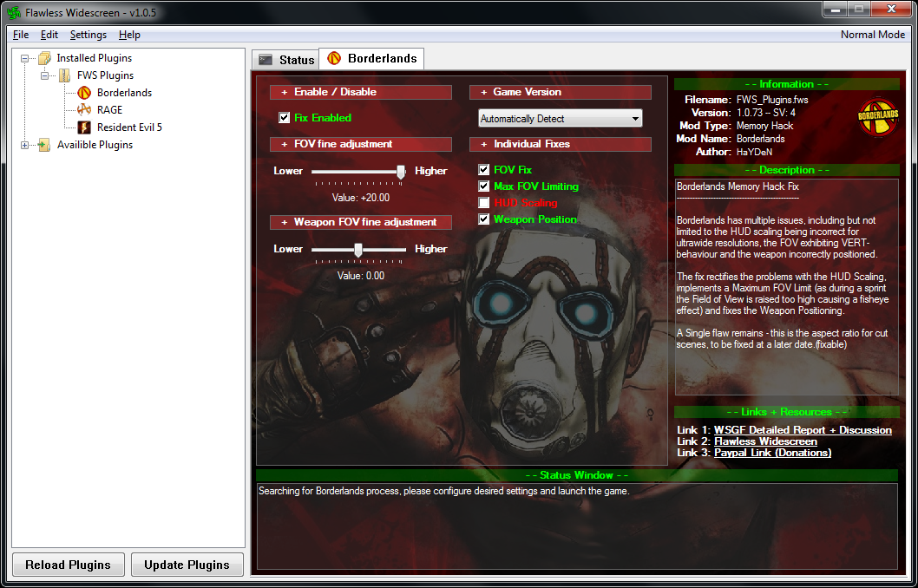Click the Installed Plugins folder icon

(x=44, y=58)
